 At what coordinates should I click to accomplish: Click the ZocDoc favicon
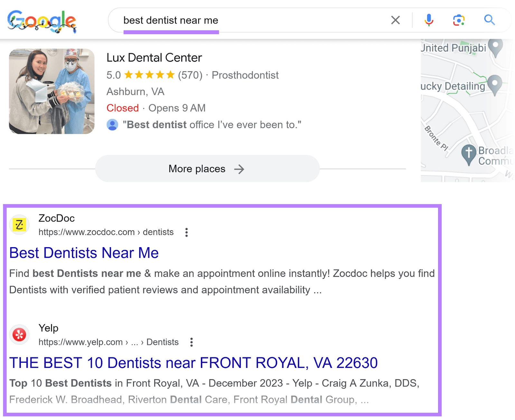[19, 225]
